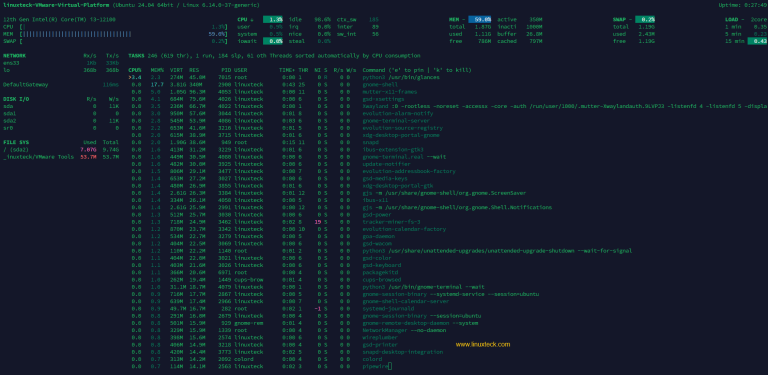The image size is (768, 375).
Task: Click the highlighted 15 min load value
Action: [757, 41]
